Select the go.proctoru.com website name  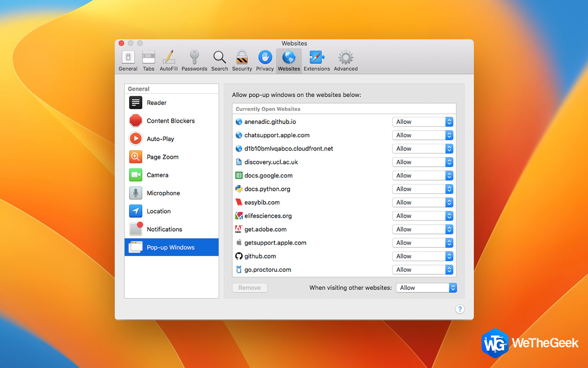pyautogui.click(x=268, y=269)
